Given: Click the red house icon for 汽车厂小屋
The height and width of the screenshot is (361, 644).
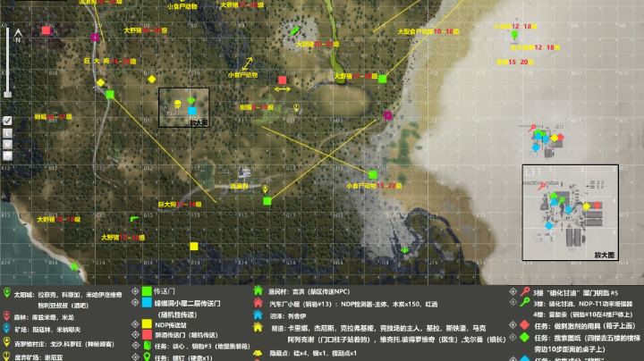Looking at the screenshot, I should (x=258, y=303).
